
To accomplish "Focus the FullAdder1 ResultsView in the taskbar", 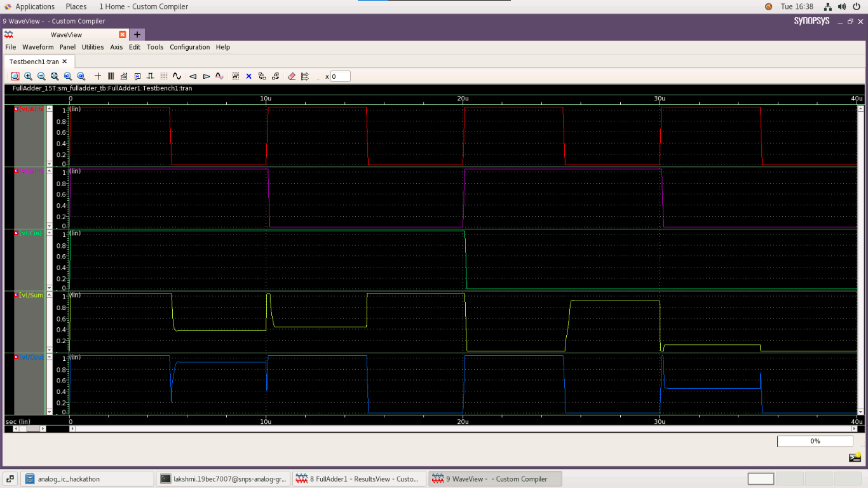I will [359, 478].
